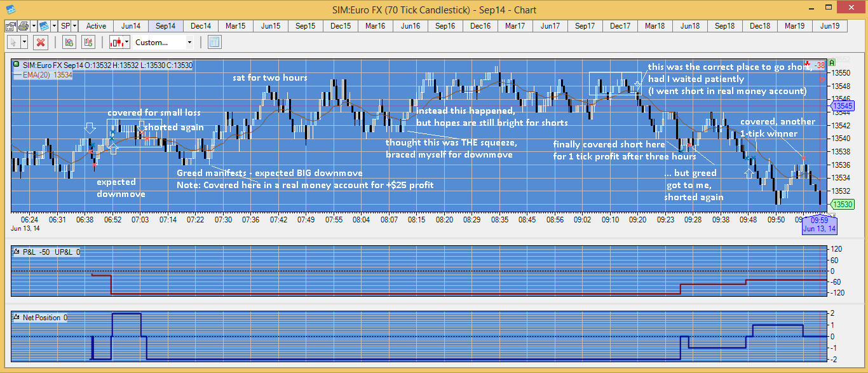Viewport: 868px width, 373px height.
Task: Open the Dec14 contract tab
Action: pos(201,26)
